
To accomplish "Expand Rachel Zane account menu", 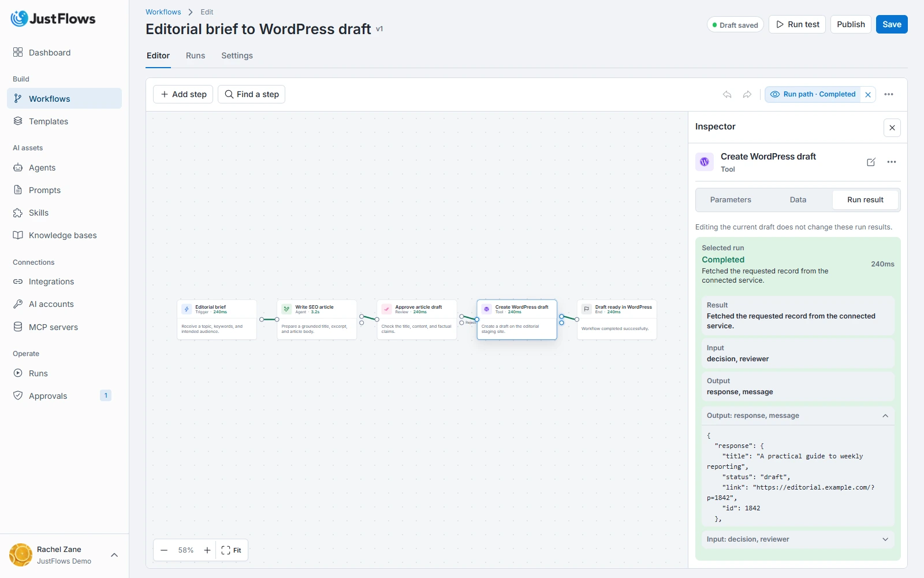I will [x=114, y=555].
